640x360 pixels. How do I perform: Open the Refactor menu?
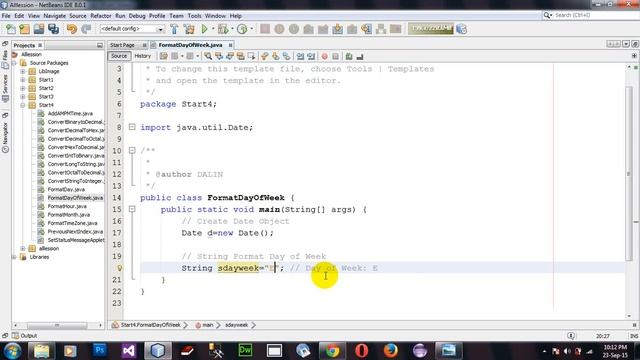[101, 16]
